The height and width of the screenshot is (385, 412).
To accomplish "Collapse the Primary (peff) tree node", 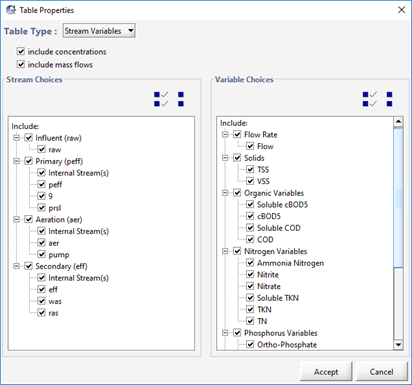I will tap(16, 161).
